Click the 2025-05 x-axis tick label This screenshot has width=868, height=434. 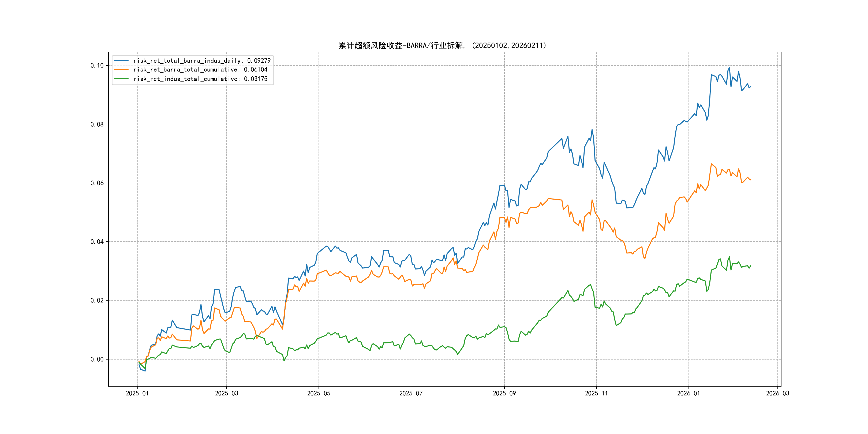[319, 393]
